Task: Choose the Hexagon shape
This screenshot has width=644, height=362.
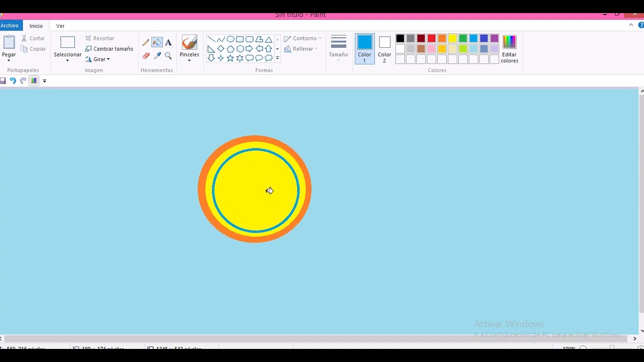Action: coord(240,49)
